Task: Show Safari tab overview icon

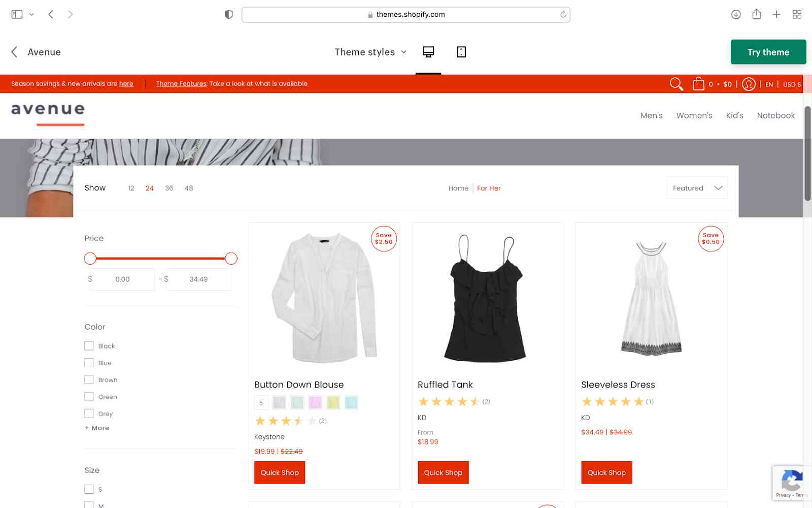Action: (x=797, y=14)
